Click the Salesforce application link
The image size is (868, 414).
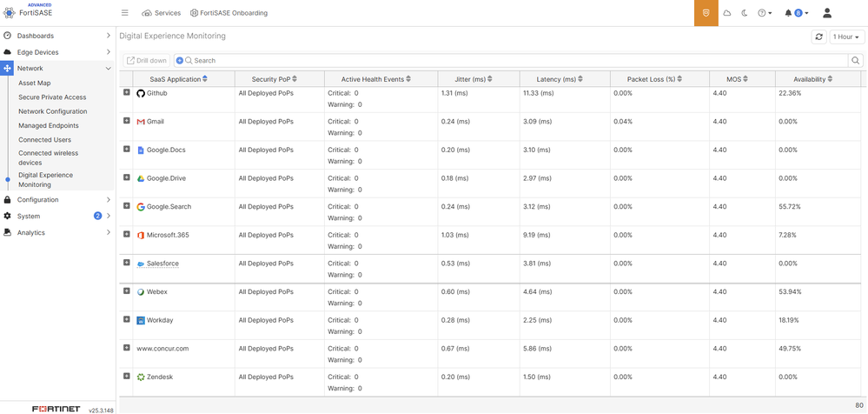(x=162, y=264)
